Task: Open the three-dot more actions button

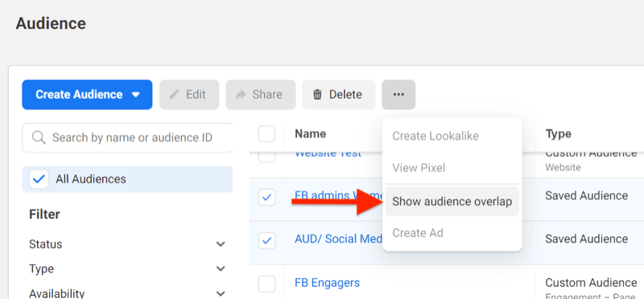Action: coord(398,95)
